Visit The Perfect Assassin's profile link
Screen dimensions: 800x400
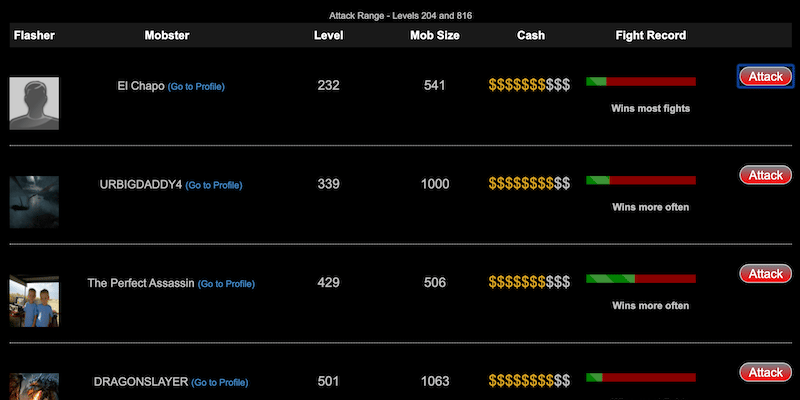(x=226, y=284)
